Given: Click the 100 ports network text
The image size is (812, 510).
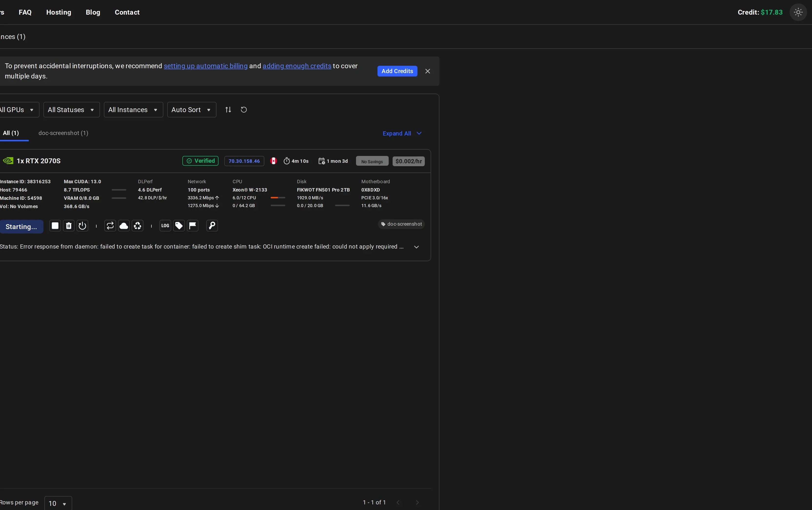Looking at the screenshot, I should 199,190.
